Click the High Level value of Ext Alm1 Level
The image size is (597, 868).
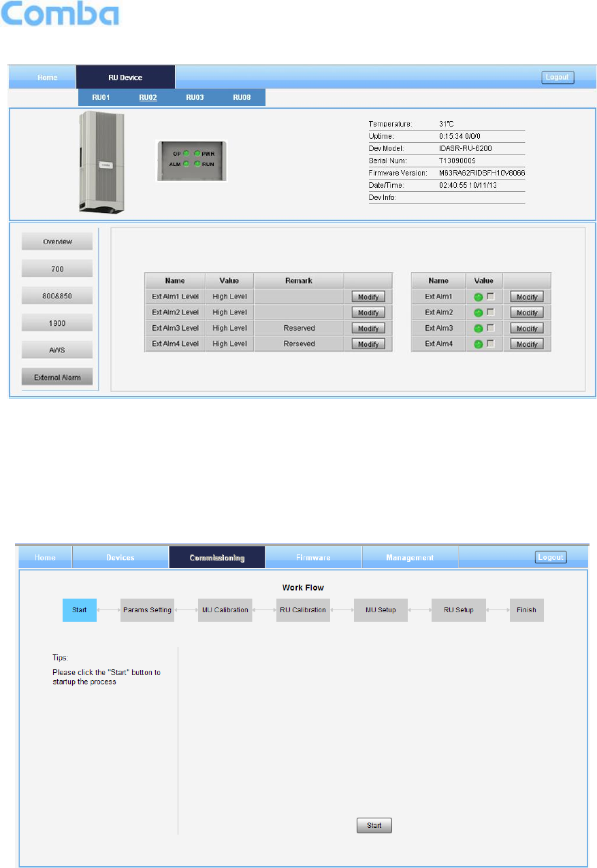(229, 297)
